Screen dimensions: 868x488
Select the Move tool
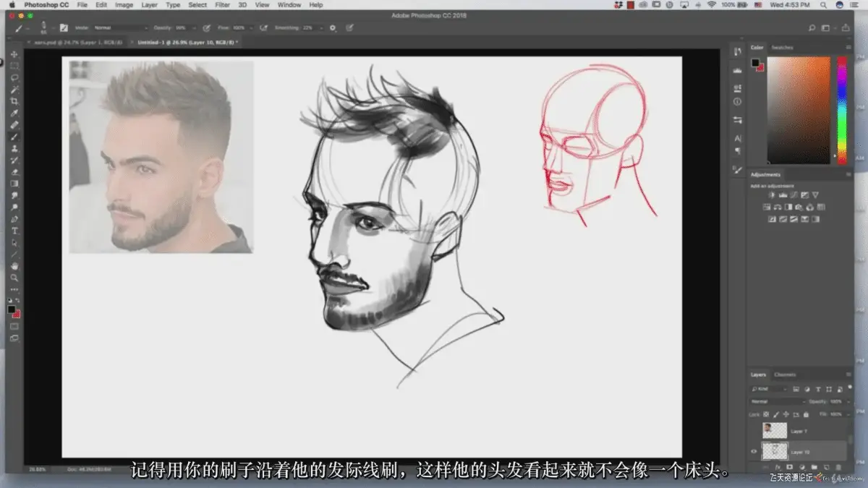[x=14, y=54]
